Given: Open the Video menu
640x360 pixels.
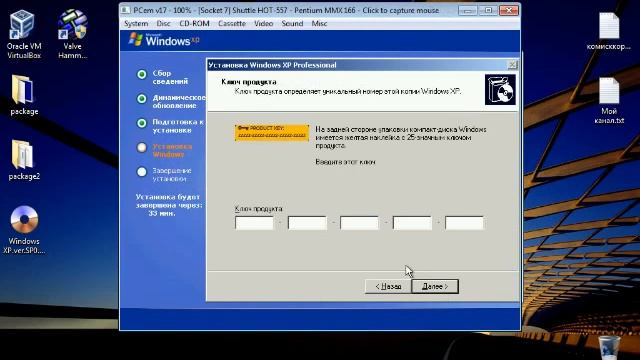Looking at the screenshot, I should pyautogui.click(x=263, y=24).
